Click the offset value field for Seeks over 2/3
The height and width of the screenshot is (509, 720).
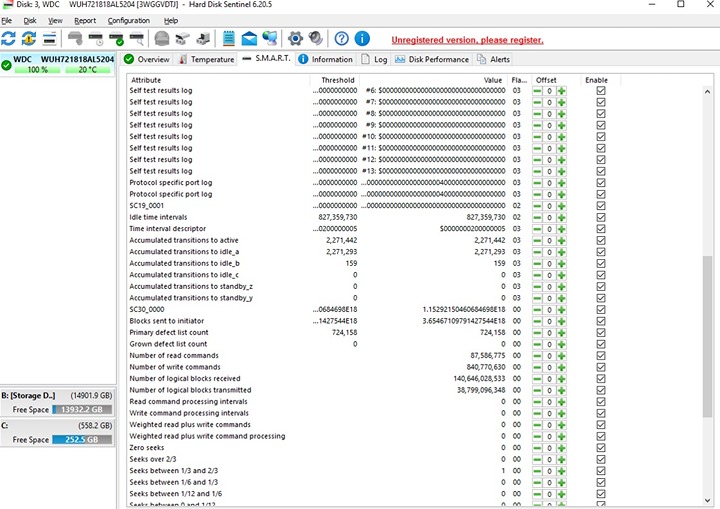(549, 459)
